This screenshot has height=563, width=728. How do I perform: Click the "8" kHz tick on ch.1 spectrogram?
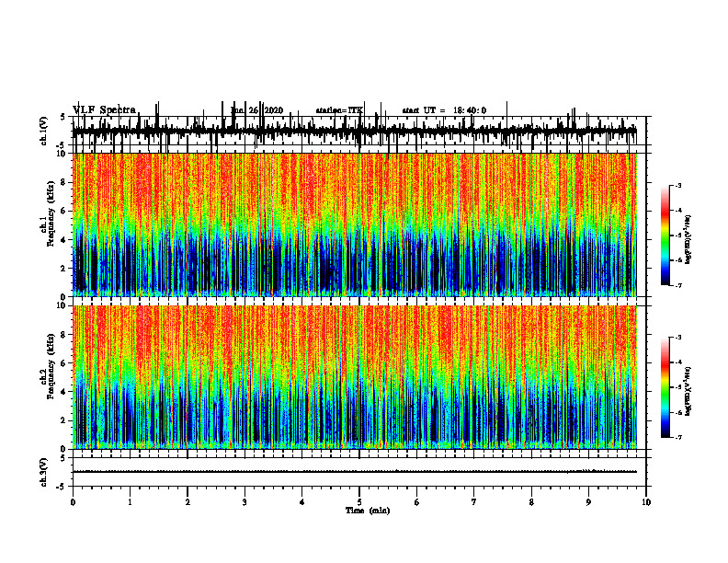(x=64, y=182)
